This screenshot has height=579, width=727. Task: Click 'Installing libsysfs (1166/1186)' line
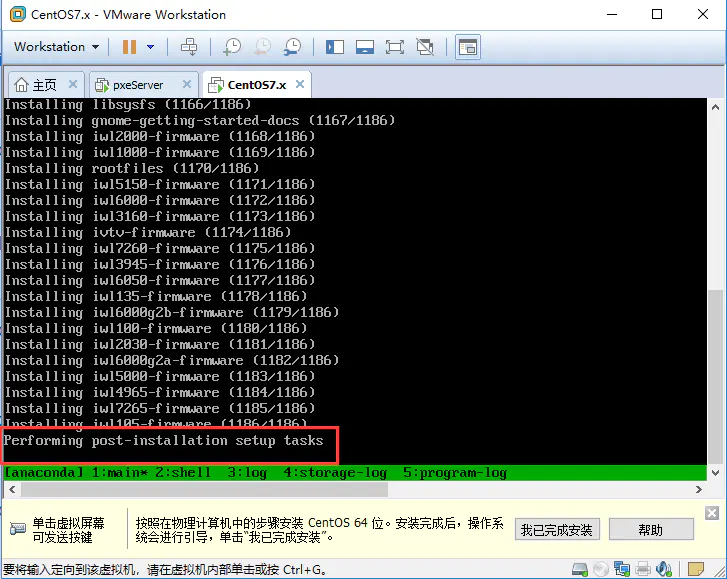click(128, 104)
